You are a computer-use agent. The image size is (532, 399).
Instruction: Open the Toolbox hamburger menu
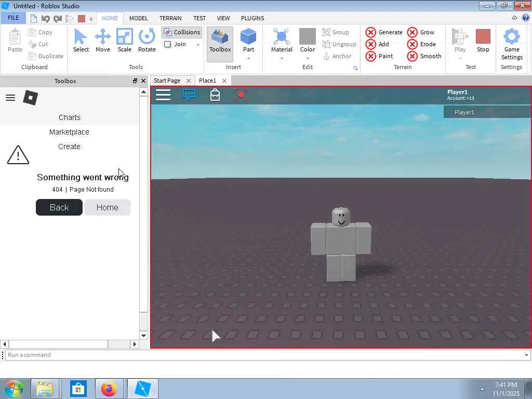coord(10,98)
